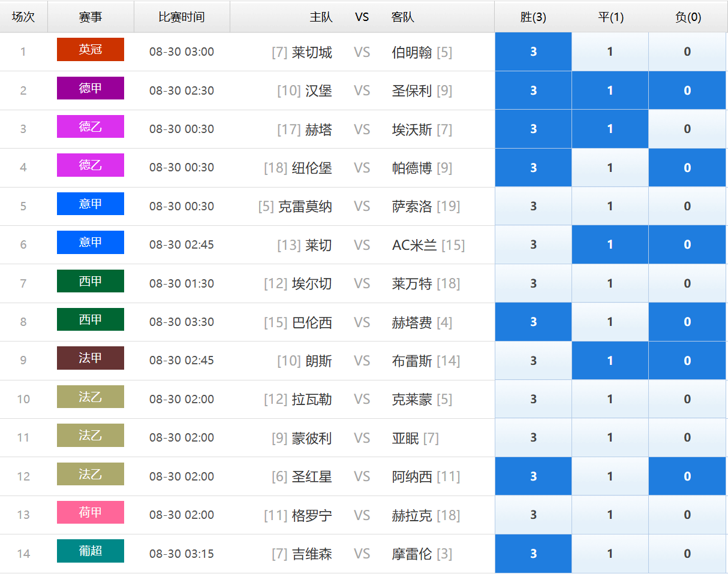
Task: Toggle draw (1) for 莱切 vs AC米兰
Action: click(x=610, y=244)
